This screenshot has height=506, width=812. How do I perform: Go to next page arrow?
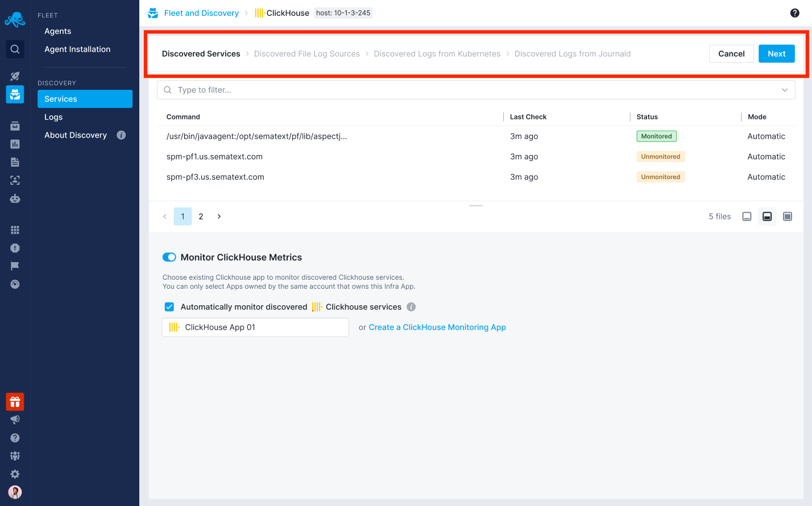219,217
